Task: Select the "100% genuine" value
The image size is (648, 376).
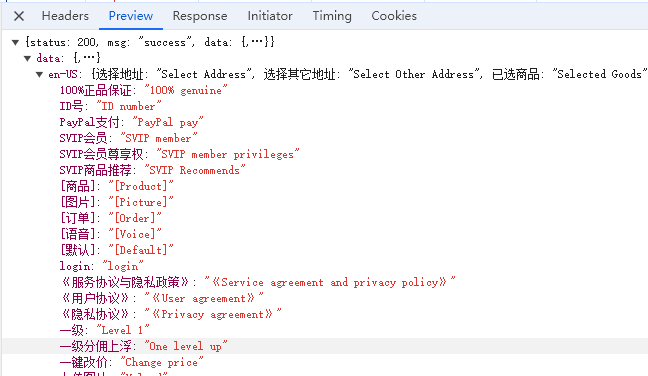Action: point(186,90)
